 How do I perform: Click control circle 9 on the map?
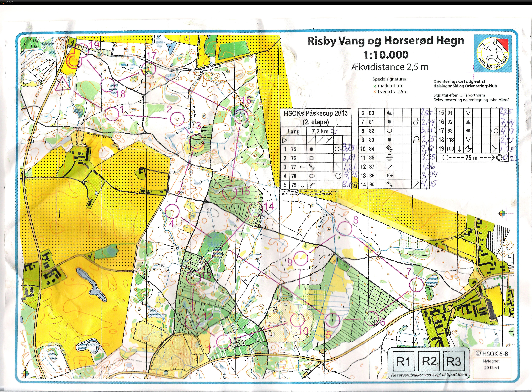click(x=301, y=258)
